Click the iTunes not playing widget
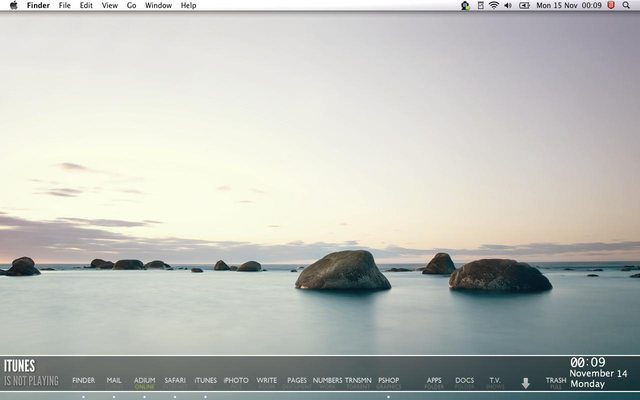Screen dimensions: 640x400 (x=31, y=373)
